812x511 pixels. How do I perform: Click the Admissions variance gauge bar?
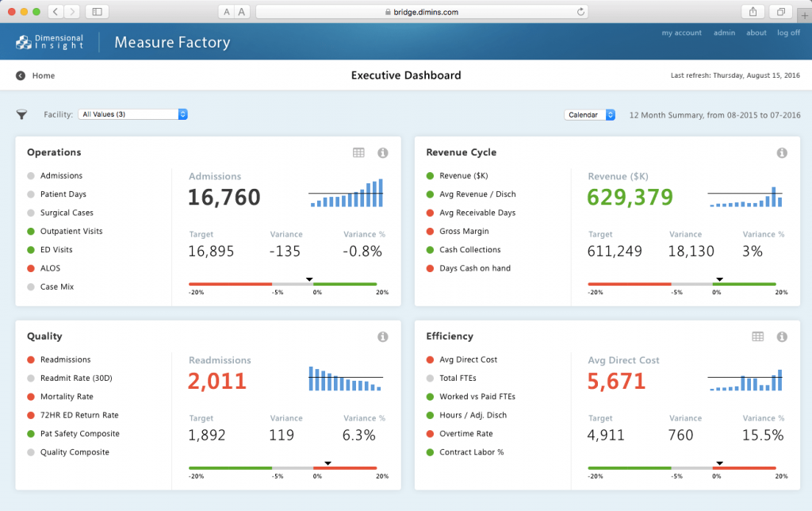coord(283,284)
